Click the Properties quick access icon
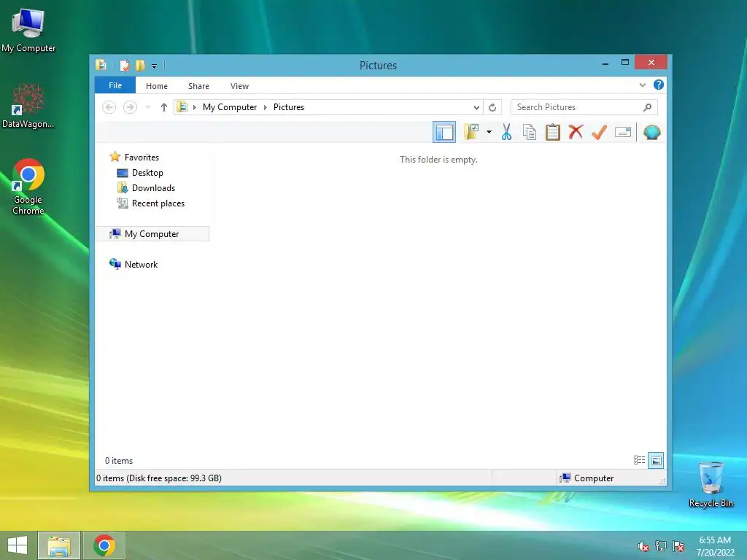This screenshot has height=560, width=747. coord(124,65)
